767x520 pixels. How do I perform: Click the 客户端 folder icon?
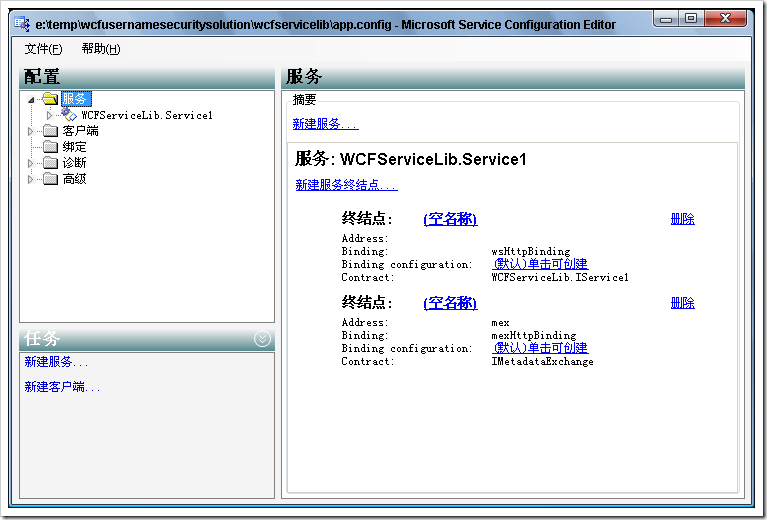pos(50,131)
